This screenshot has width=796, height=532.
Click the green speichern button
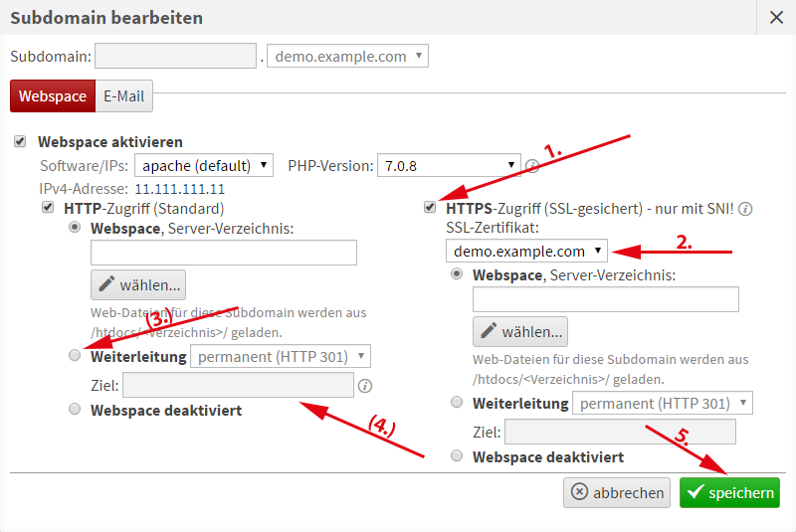click(729, 492)
